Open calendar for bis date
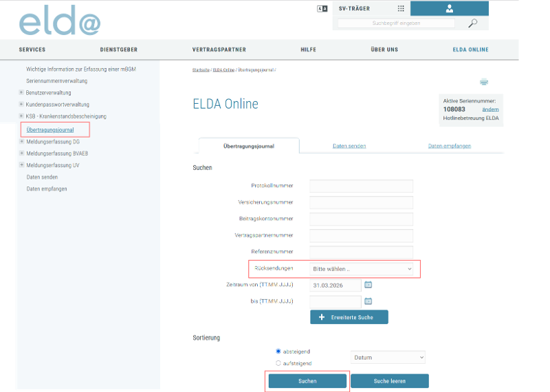The image size is (550, 392). [x=368, y=301]
